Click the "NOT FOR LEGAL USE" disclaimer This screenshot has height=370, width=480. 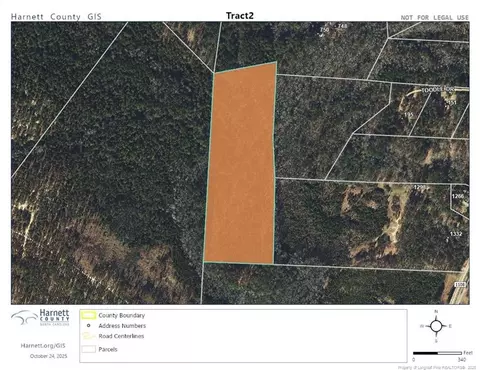[x=435, y=17]
